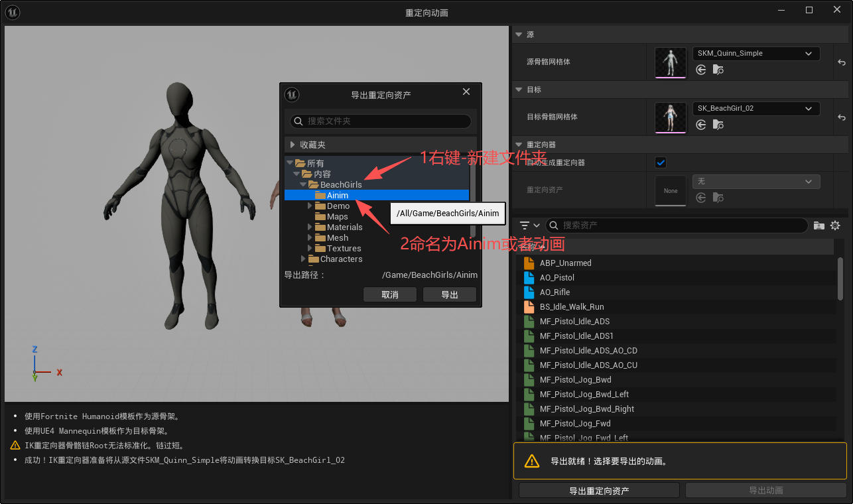Click folder icon beside the asset search bar
853x504 pixels.
coord(819,225)
